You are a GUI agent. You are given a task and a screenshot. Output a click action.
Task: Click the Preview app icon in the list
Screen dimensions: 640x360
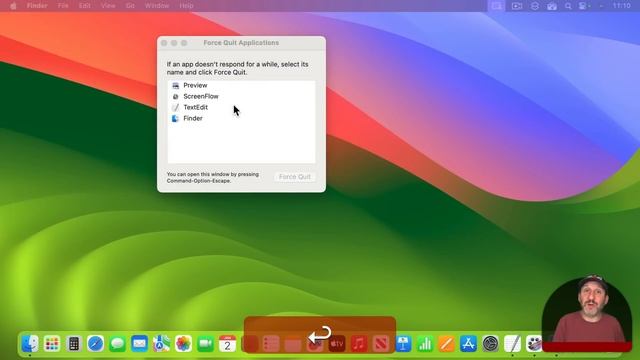click(176, 85)
